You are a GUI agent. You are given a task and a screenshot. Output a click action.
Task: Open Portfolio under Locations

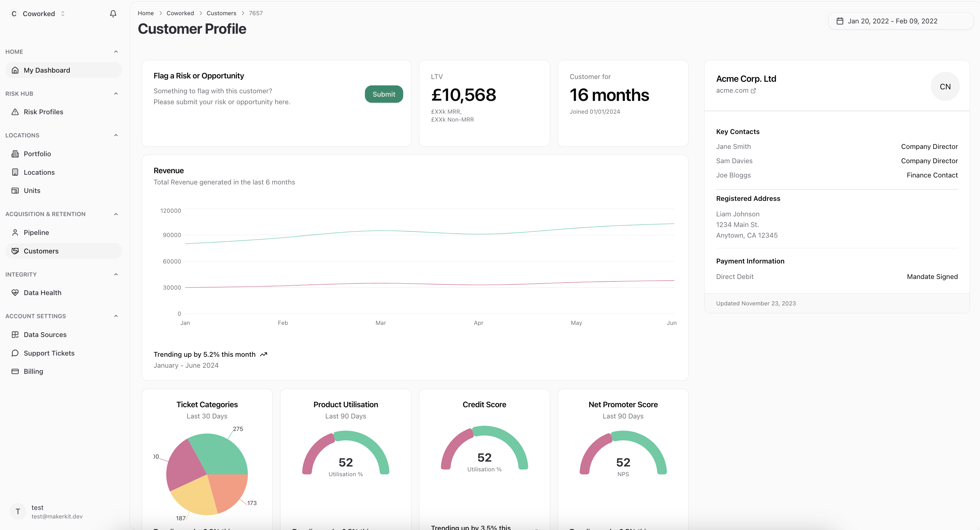click(37, 153)
